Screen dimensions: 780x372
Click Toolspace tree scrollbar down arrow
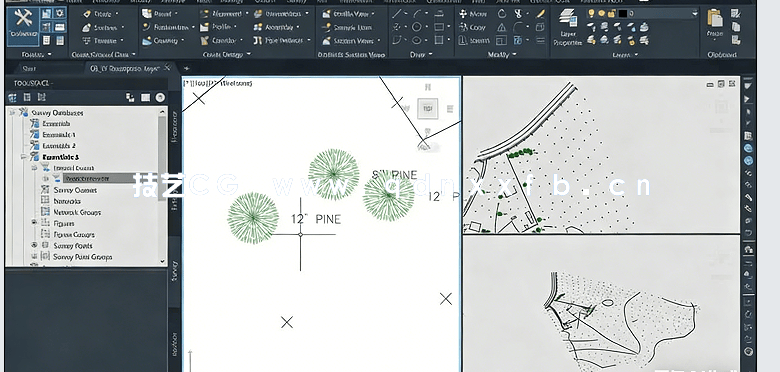[x=162, y=261]
